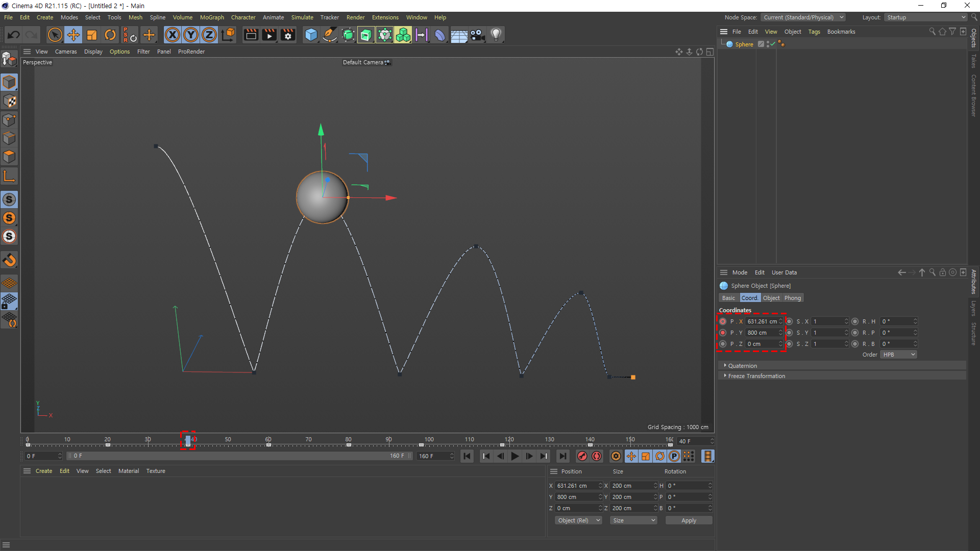Screen dimensions: 980x551
Task: Click the Record Active Objects button
Action: [582, 456]
